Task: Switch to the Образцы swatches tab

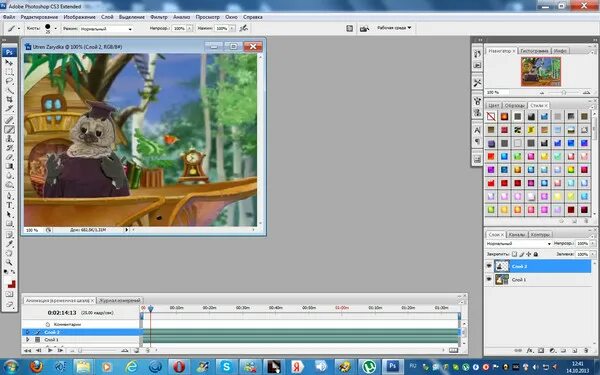Action: tap(514, 105)
